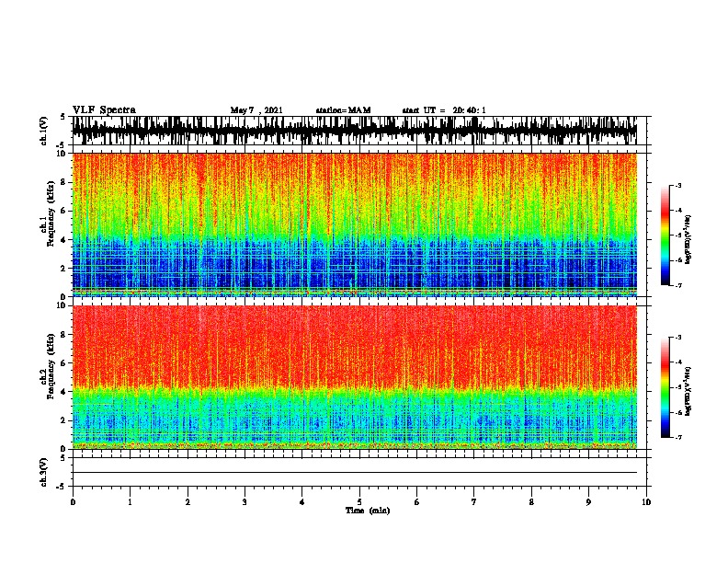Click the flat ch.3 signal line
Screen dimensions: 728x563
[x=355, y=473]
